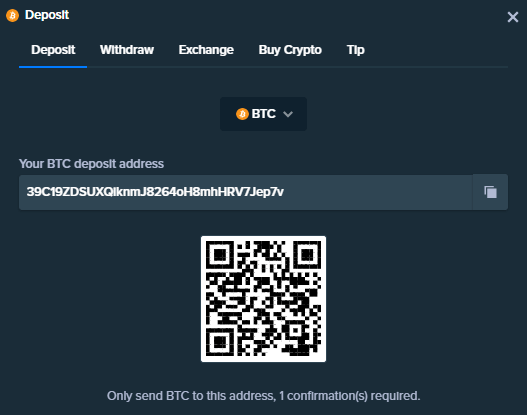Screen dimensions: 527x415
Task: Copy the BTC deposit address using copy icon
Action: pos(490,192)
